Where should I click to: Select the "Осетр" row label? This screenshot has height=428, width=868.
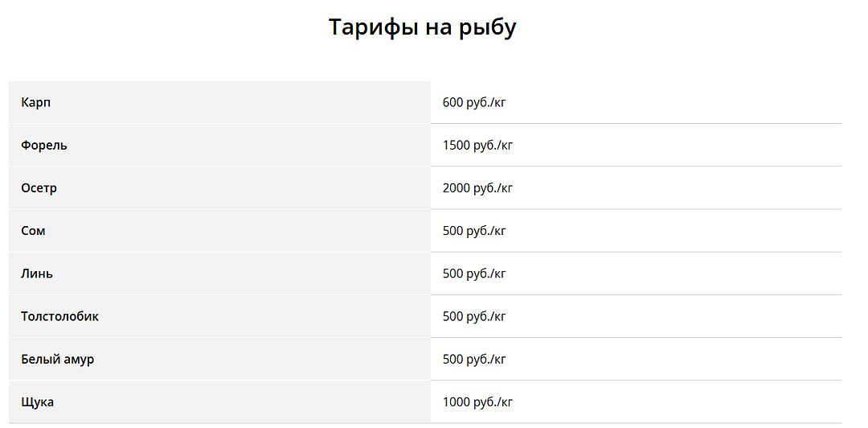pyautogui.click(x=39, y=188)
